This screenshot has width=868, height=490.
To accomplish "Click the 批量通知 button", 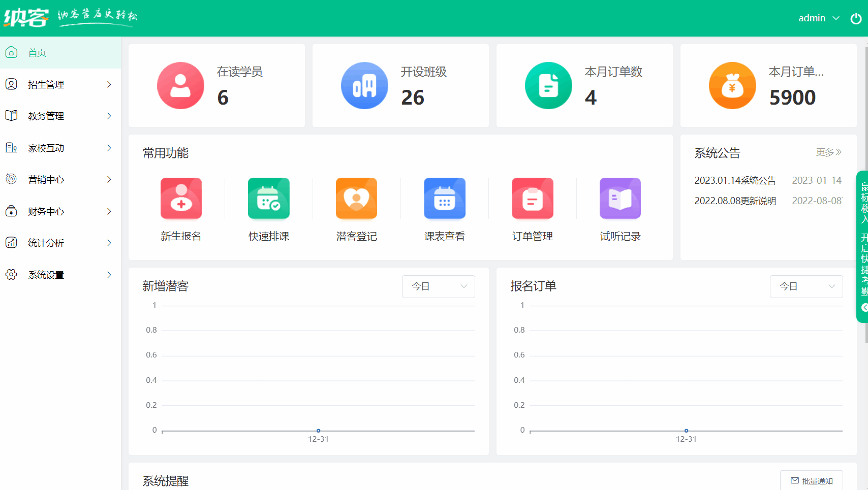I will pyautogui.click(x=812, y=481).
